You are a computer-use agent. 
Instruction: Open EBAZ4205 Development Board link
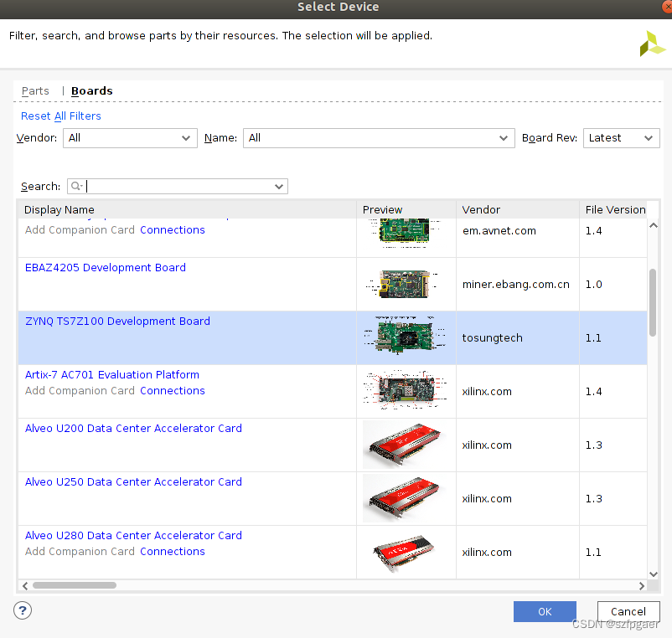[x=106, y=268]
